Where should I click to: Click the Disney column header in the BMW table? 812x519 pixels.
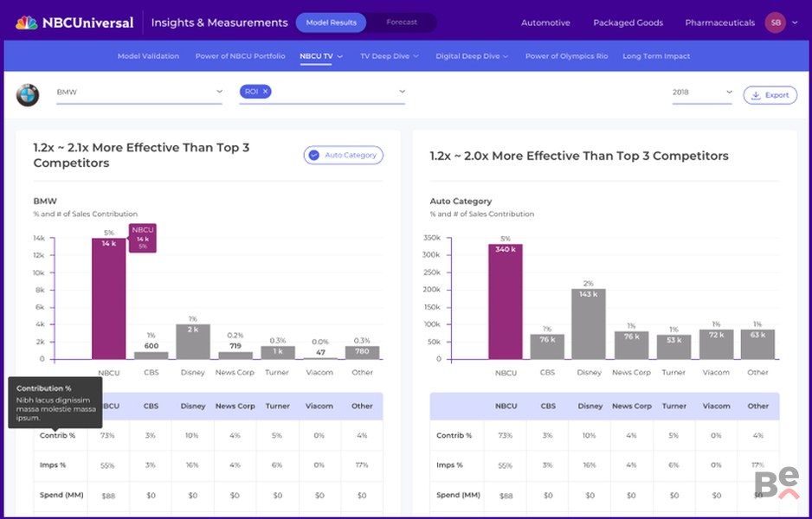click(193, 407)
